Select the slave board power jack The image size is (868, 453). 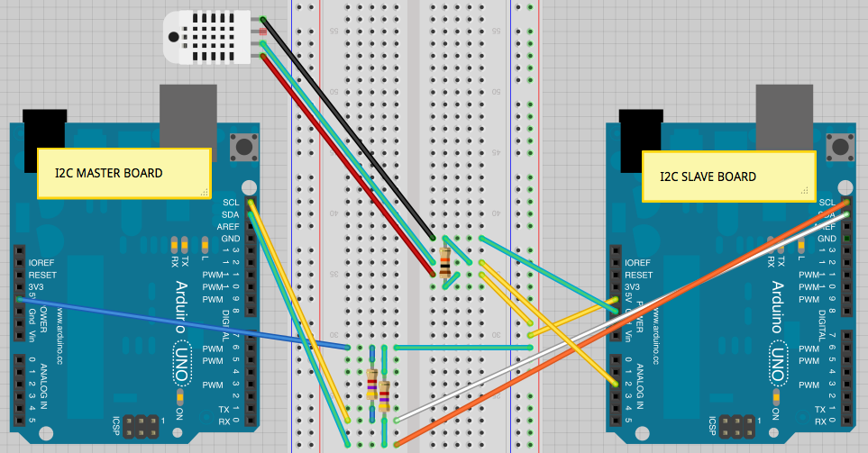641,130
